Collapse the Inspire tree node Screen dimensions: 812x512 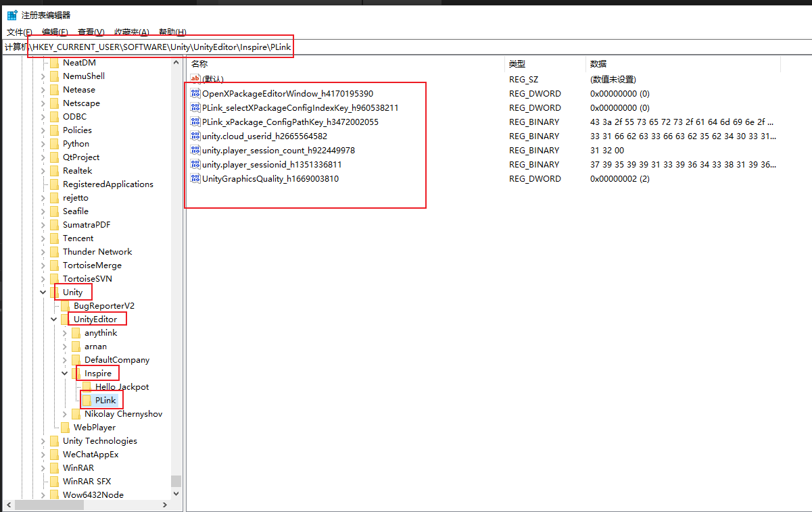65,374
